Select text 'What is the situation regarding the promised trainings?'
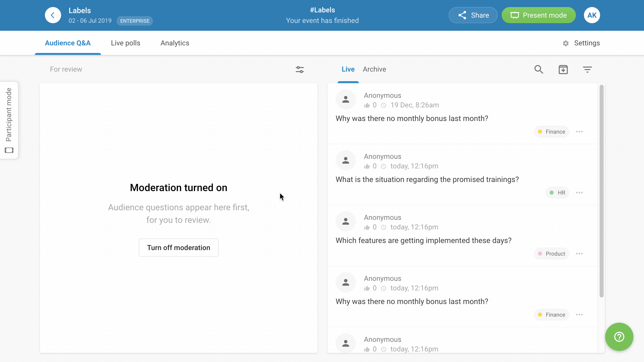This screenshot has width=644, height=362. (427, 179)
